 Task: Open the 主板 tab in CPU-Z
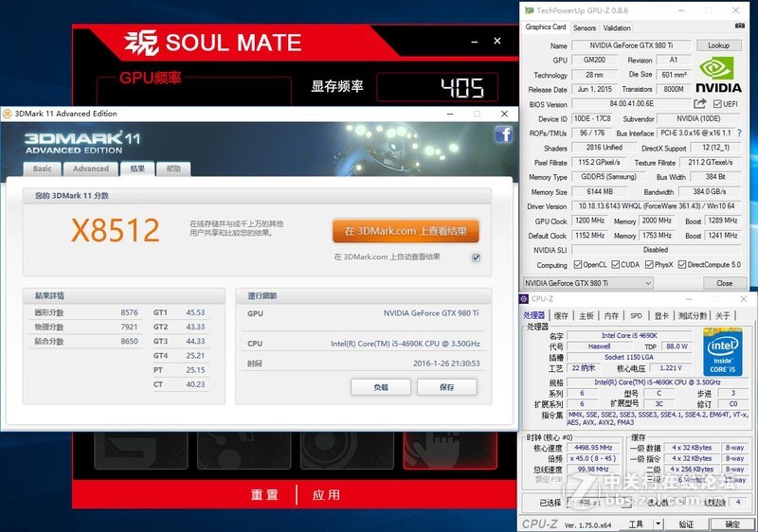tap(586, 316)
